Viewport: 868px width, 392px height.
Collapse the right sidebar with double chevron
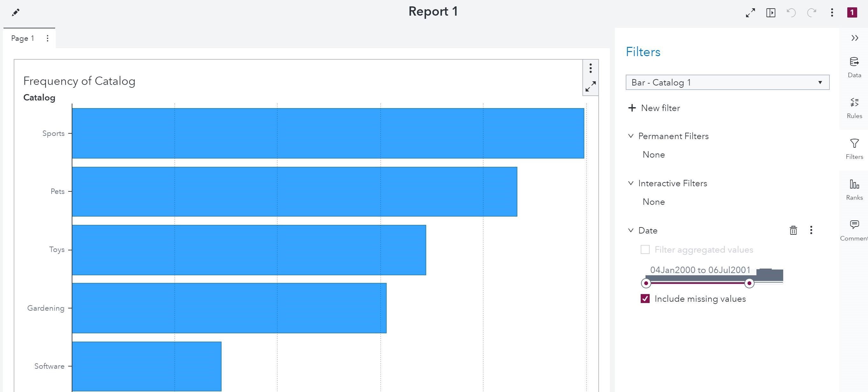point(855,38)
